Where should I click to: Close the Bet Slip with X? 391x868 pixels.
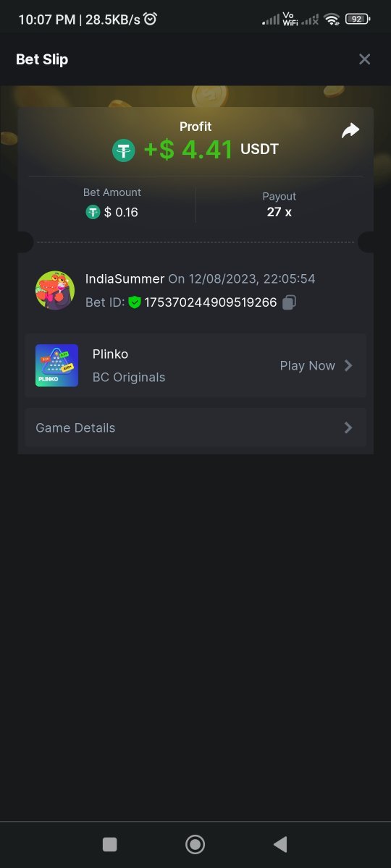point(365,59)
